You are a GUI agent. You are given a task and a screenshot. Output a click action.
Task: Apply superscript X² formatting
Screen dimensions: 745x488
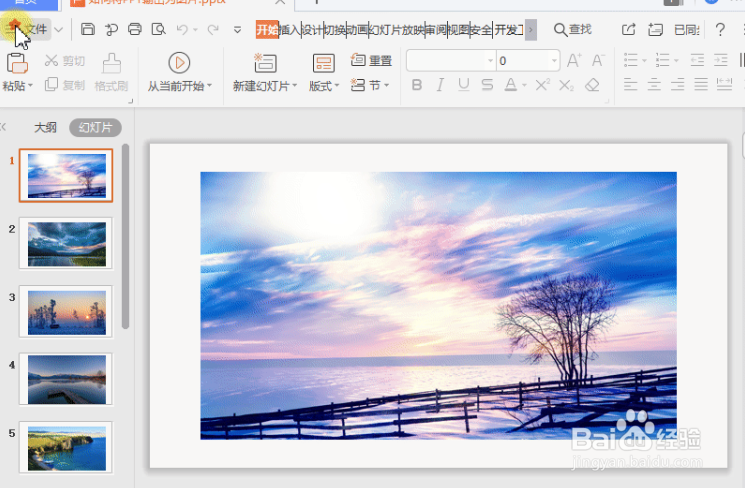pos(542,85)
